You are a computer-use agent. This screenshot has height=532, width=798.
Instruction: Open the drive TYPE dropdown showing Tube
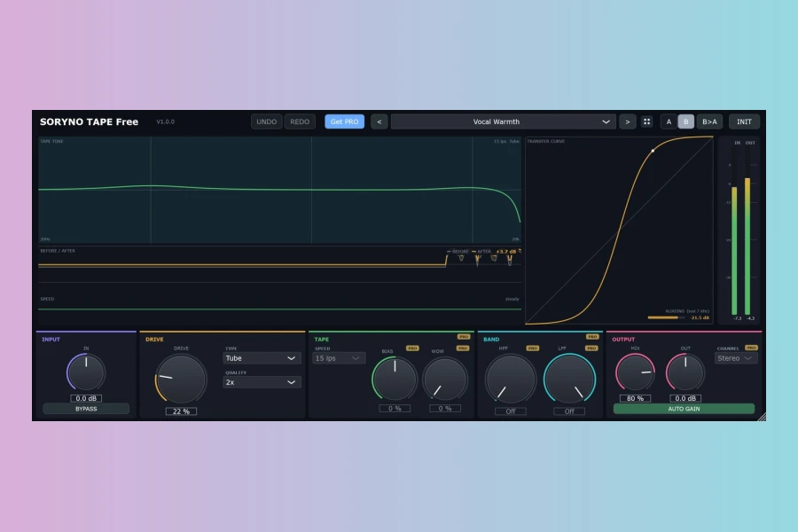(262, 358)
